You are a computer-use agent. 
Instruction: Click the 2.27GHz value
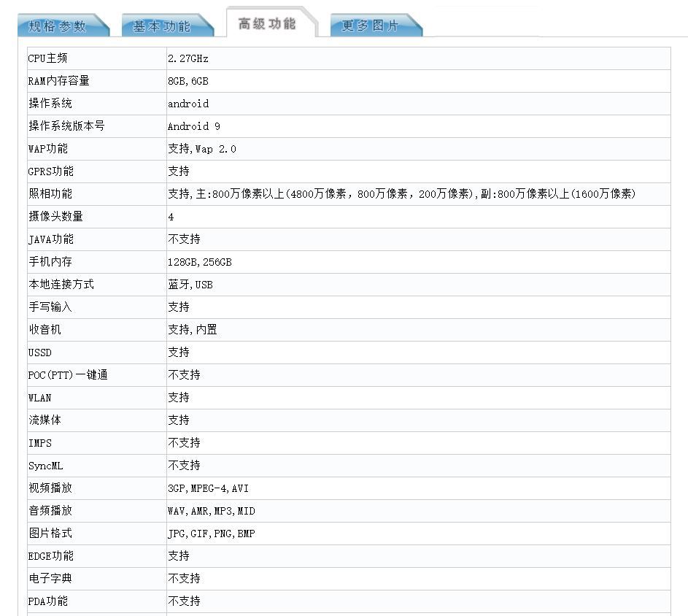point(188,58)
